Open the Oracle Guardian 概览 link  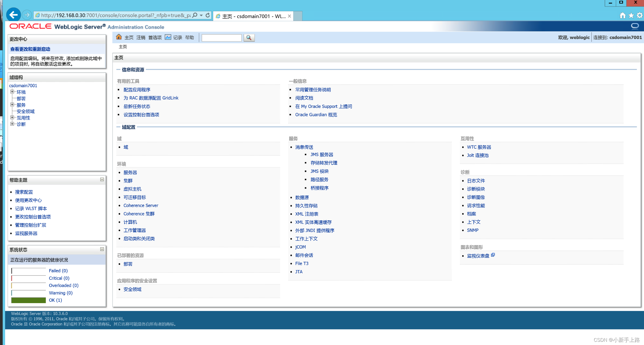coord(316,115)
